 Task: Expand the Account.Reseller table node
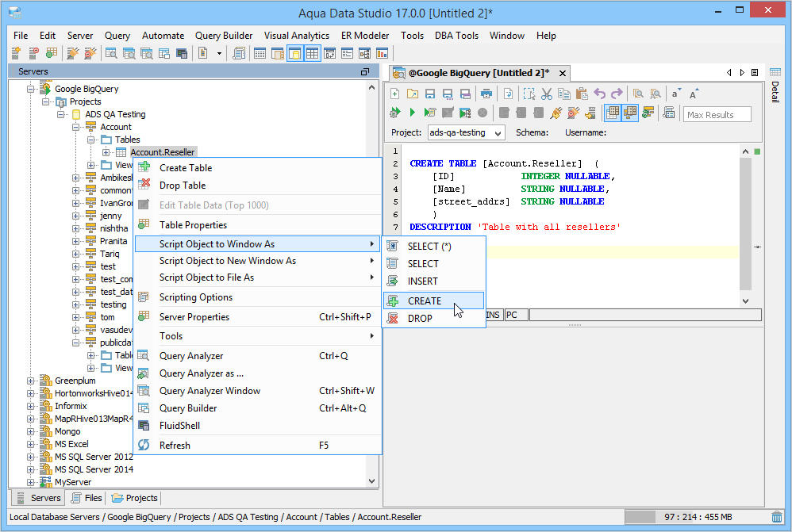click(106, 152)
